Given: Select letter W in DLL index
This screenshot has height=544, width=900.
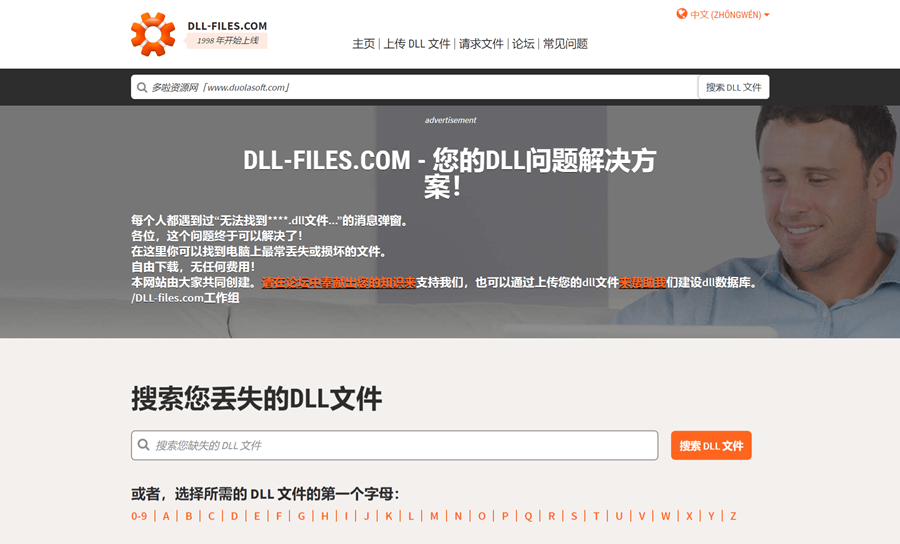Looking at the screenshot, I should point(665,516).
